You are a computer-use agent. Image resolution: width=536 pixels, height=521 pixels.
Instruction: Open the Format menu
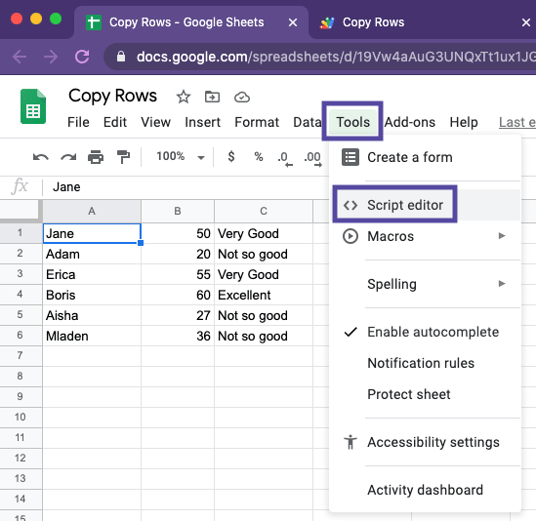[257, 122]
